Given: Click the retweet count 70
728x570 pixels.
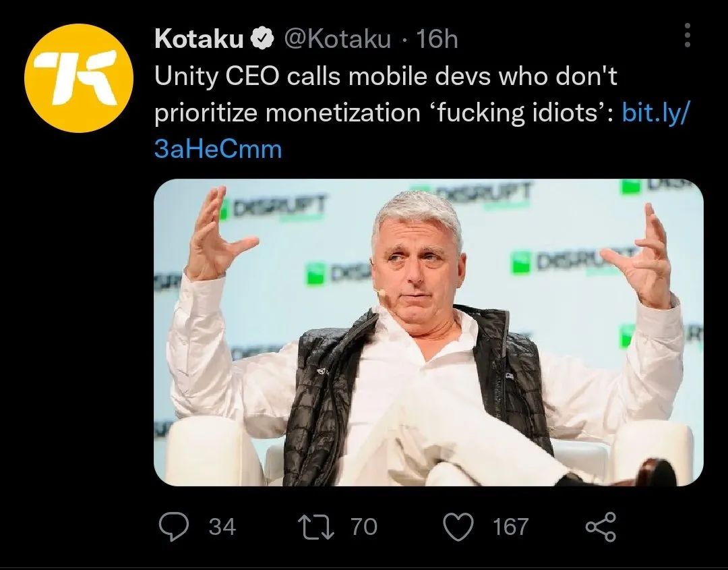Looking at the screenshot, I should pos(364,527).
